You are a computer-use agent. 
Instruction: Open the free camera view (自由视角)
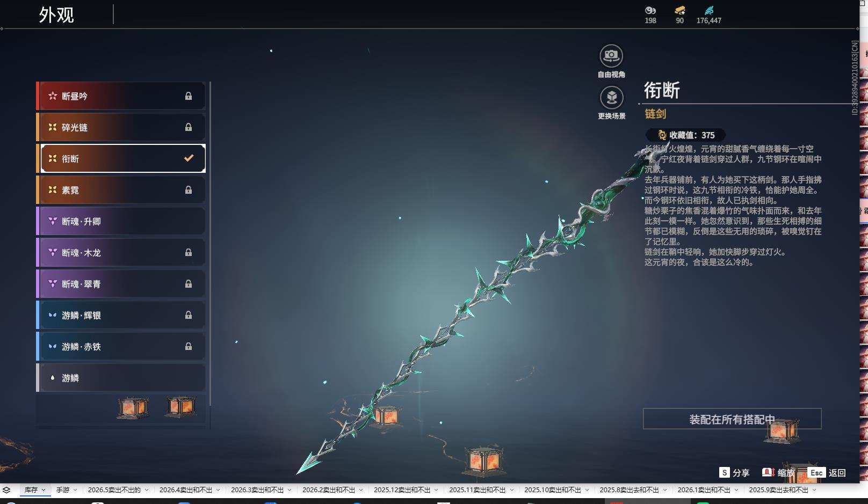611,56
